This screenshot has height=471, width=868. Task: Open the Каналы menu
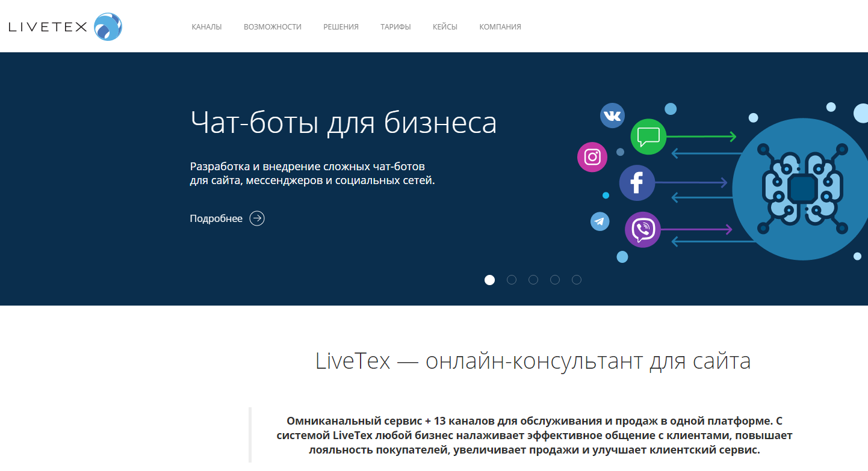(x=206, y=27)
